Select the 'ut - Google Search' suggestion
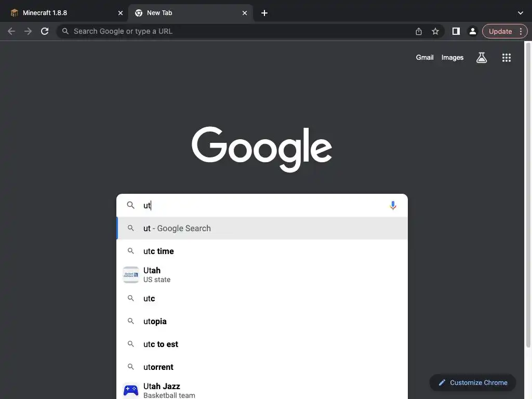The height and width of the screenshot is (399, 532). point(262,229)
